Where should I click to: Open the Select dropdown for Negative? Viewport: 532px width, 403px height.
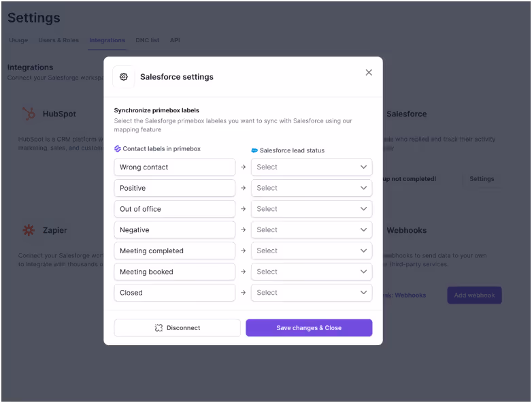312,230
